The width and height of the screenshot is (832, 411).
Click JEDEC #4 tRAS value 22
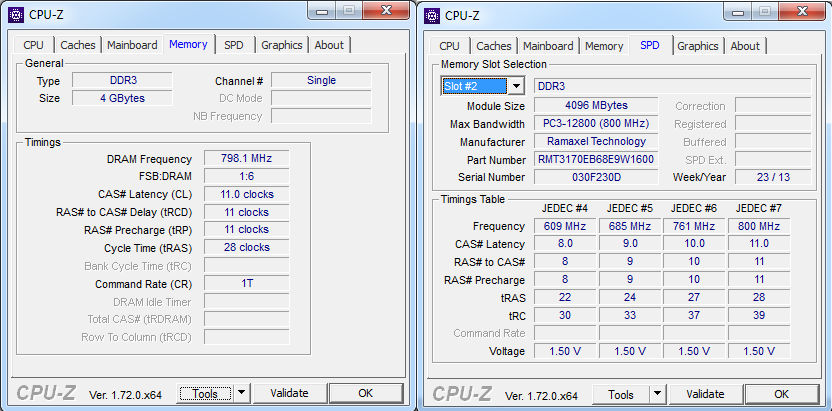(x=565, y=297)
